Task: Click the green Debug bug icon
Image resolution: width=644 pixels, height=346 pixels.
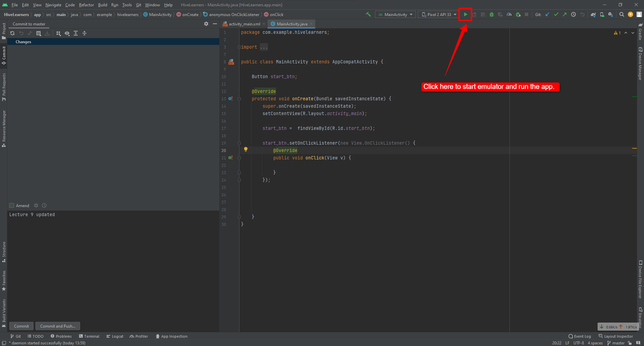Action: click(x=492, y=15)
